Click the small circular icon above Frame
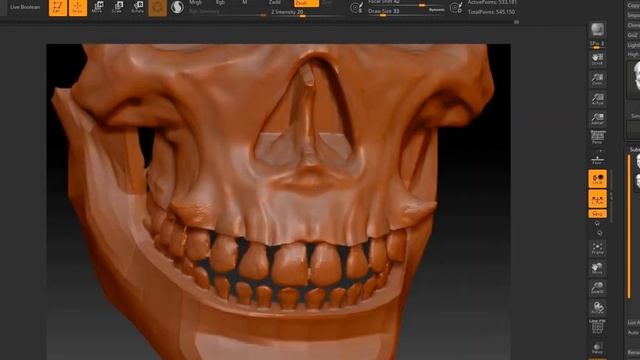 pyautogui.click(x=599, y=233)
